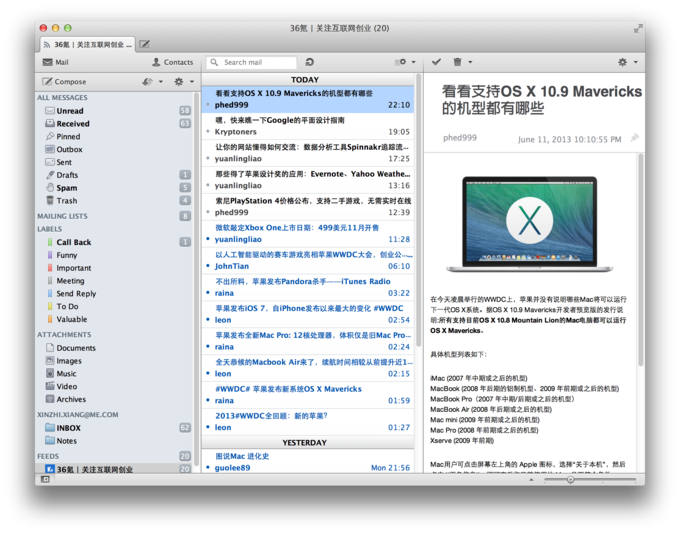The width and height of the screenshot is (680, 534).
Task: Click the Archives attachment icon
Action: [x=50, y=399]
